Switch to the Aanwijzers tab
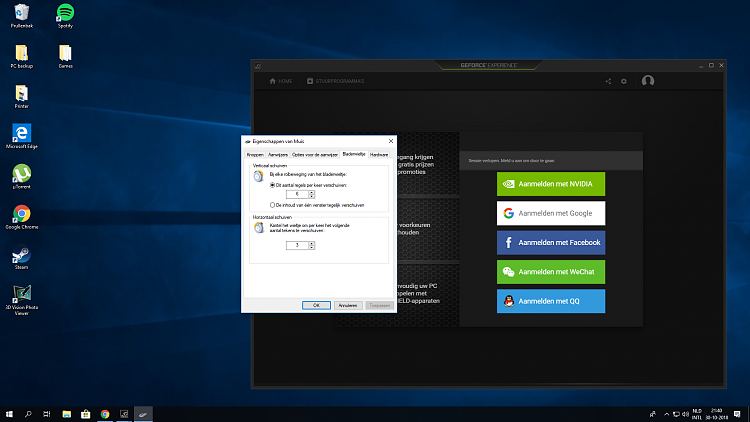Screen dimensions: 750x422 277,155
